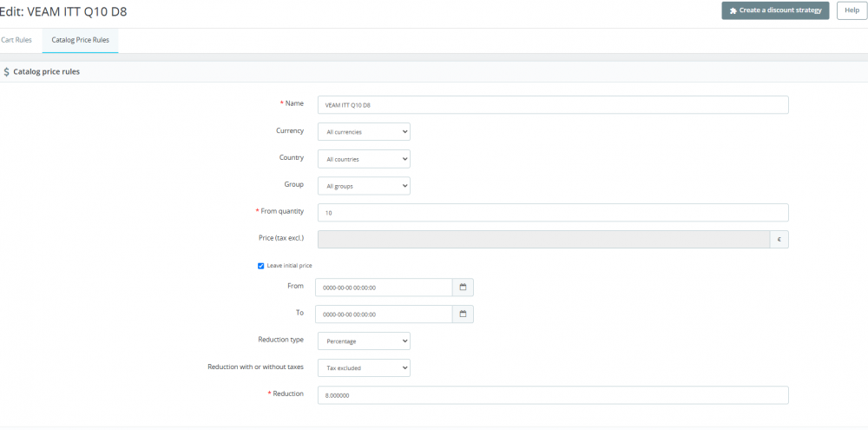Uncheck the Leave initial price checkbox
Image resolution: width=868 pixels, height=430 pixels.
tap(261, 266)
